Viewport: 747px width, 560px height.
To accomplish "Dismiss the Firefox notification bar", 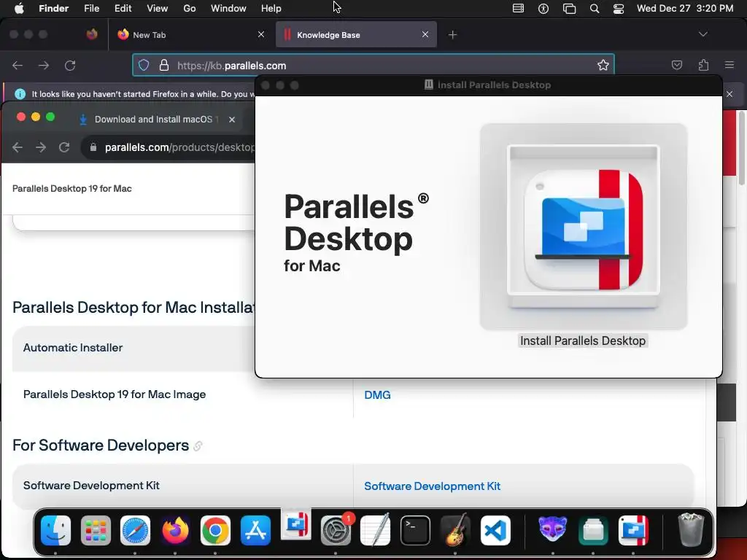I will point(729,94).
